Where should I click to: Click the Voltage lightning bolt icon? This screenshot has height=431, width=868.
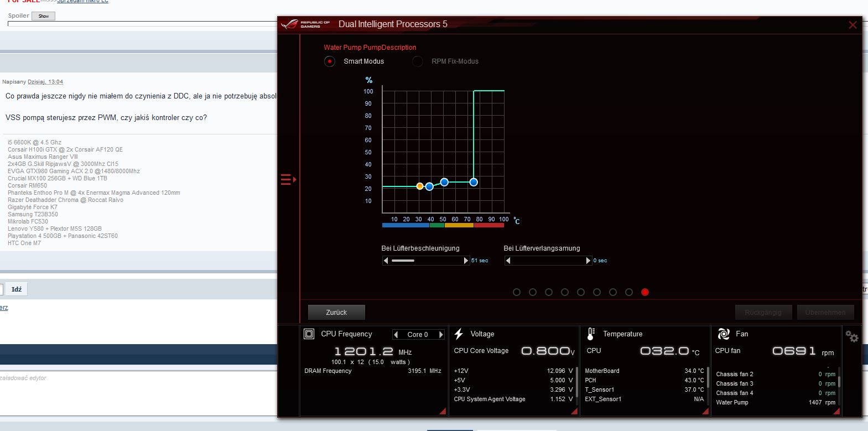(x=459, y=334)
